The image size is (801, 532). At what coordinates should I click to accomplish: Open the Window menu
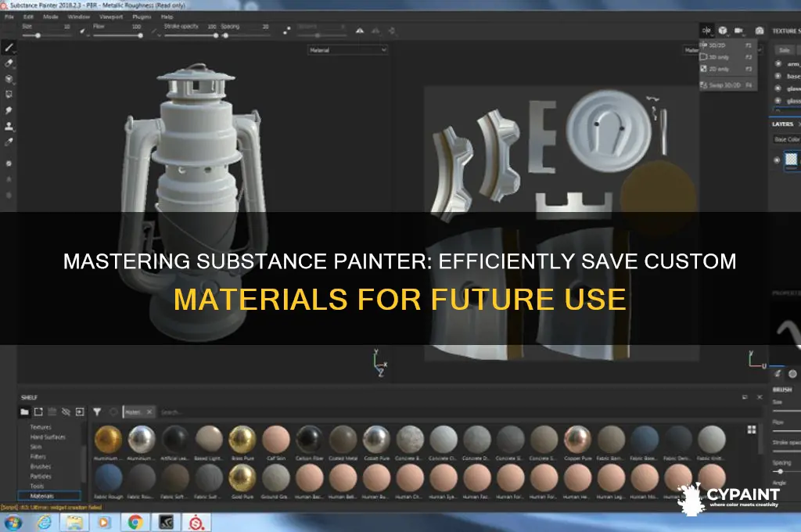click(79, 17)
